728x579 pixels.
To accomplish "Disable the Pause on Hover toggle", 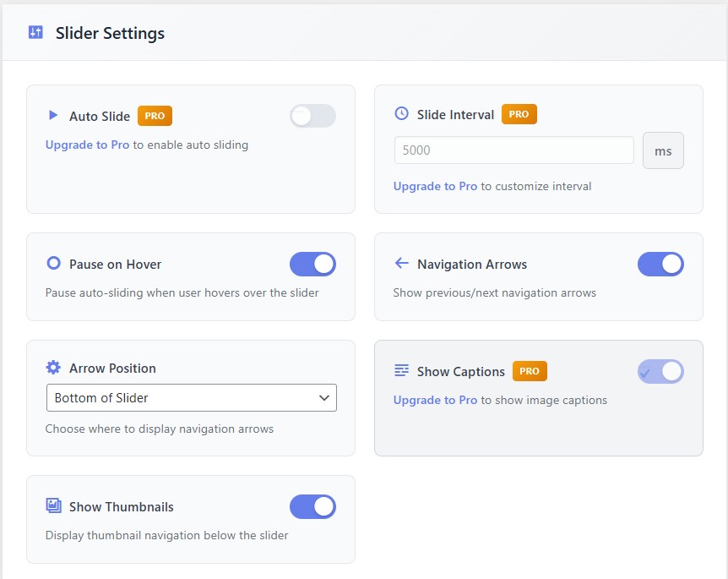I will coord(312,264).
